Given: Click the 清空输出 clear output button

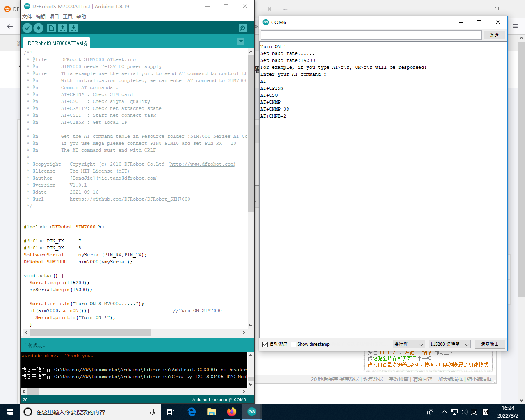Looking at the screenshot, I should 490,344.
